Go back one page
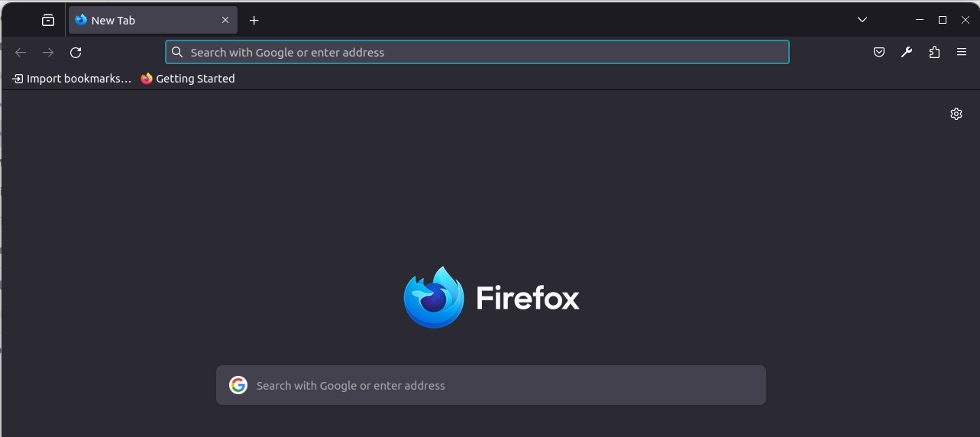 coord(21,52)
